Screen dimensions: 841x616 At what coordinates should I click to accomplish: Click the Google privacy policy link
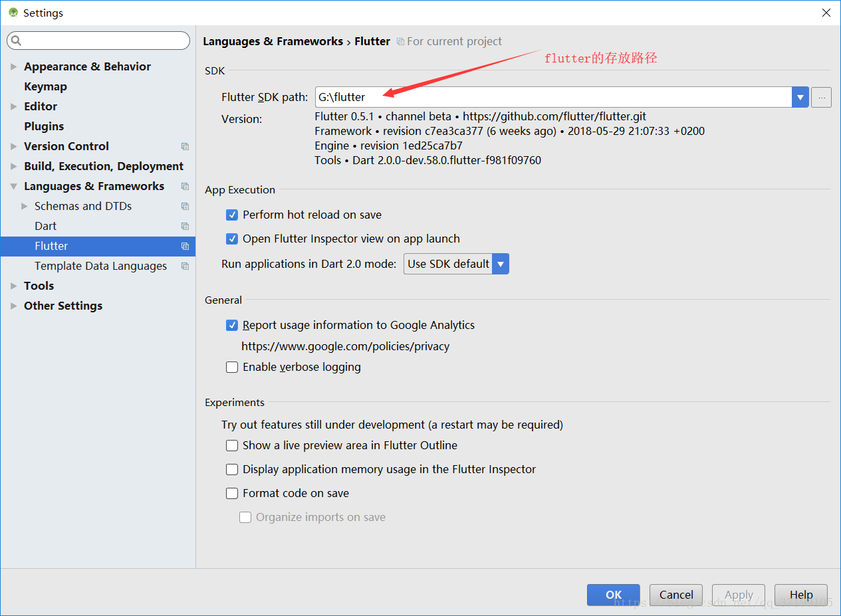point(345,346)
